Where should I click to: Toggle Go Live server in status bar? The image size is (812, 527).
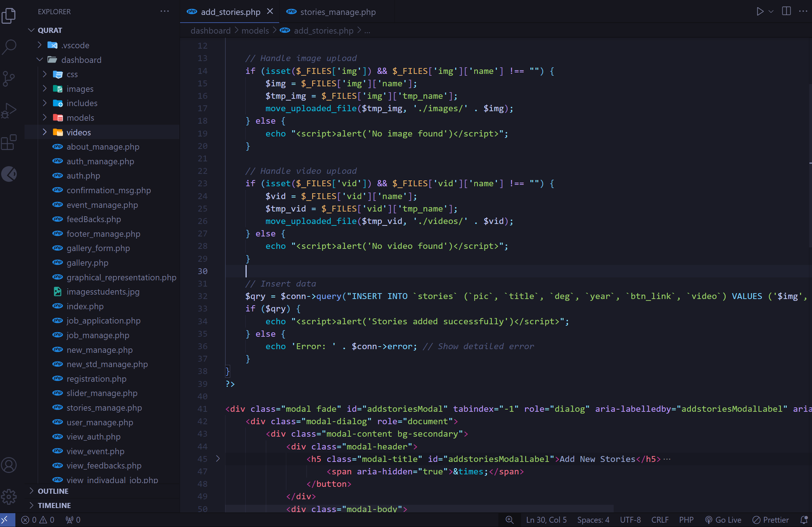723,520
